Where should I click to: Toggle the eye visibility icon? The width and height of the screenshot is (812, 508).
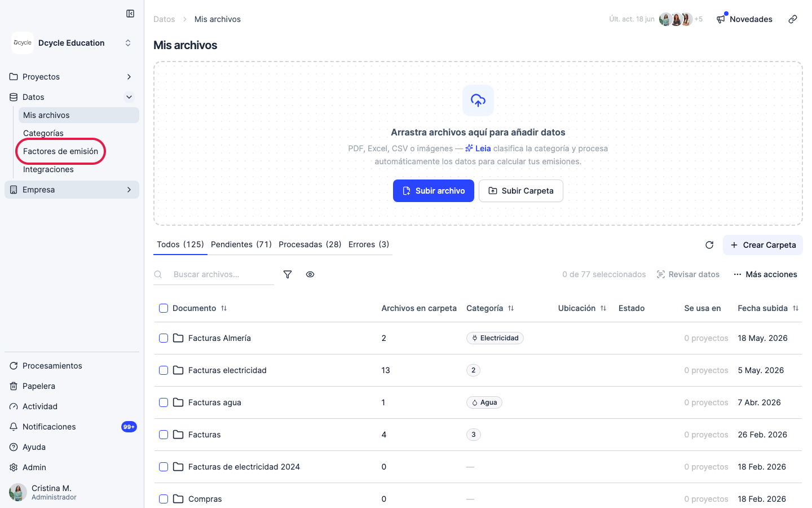click(x=310, y=274)
